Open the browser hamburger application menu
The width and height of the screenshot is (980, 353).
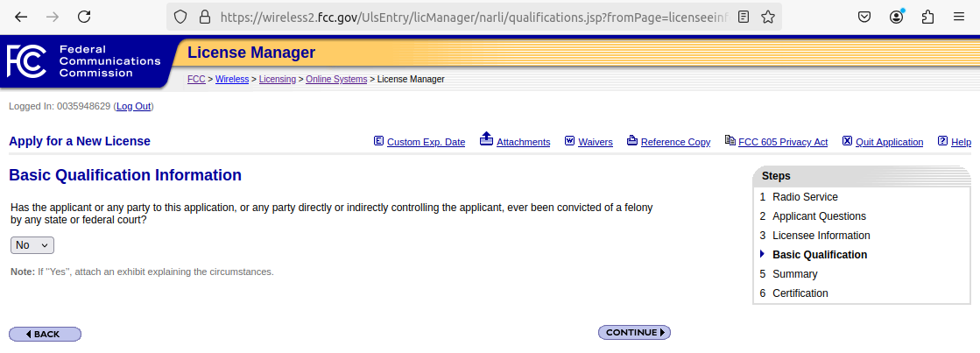click(x=959, y=17)
